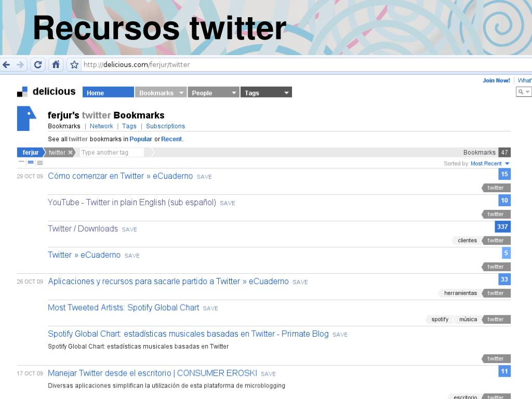Bookmark the page with the star icon
The width and height of the screenshot is (532, 399).
[x=74, y=64]
